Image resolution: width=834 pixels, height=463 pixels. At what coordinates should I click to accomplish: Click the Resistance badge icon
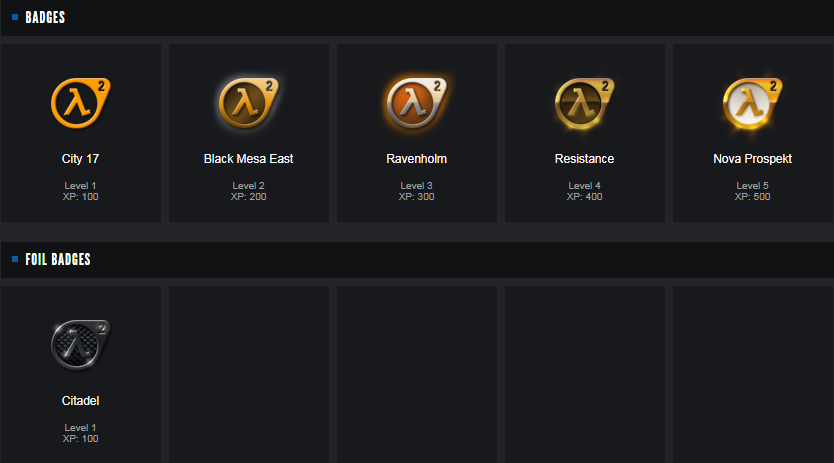(584, 102)
